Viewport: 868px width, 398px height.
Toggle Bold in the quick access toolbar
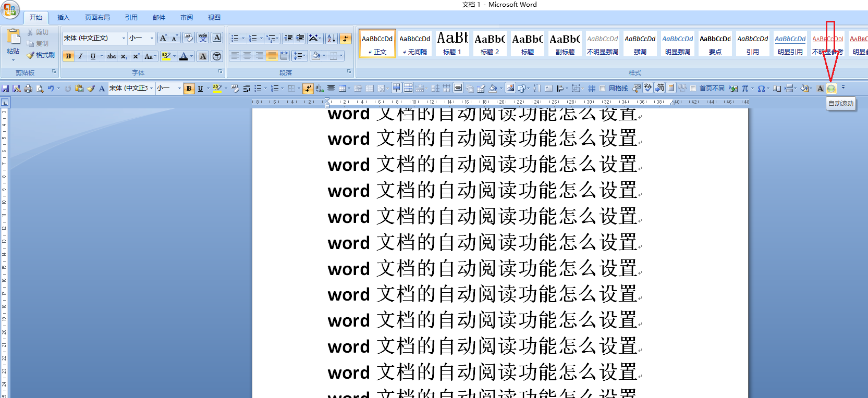click(x=189, y=89)
